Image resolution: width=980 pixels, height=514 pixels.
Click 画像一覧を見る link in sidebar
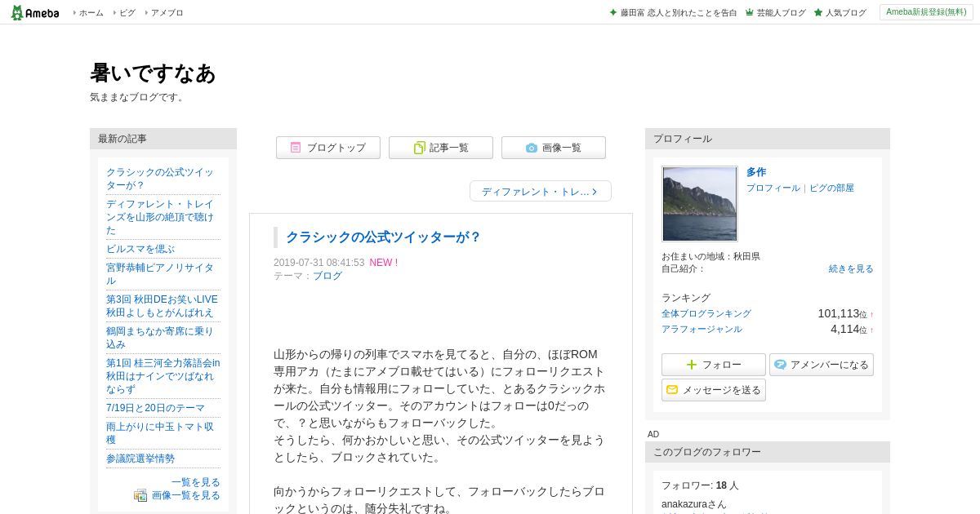coord(186,495)
